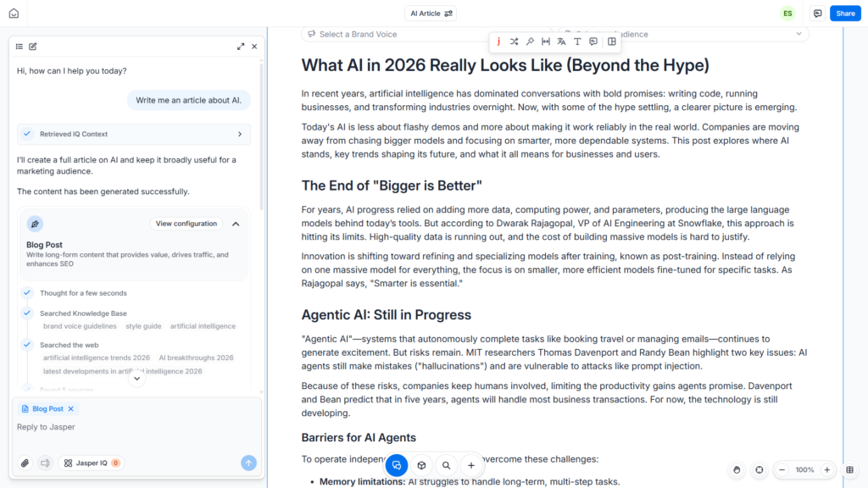Expand the Retrieved IQ Context row
Viewport: 868px width, 488px height.
coord(134,134)
